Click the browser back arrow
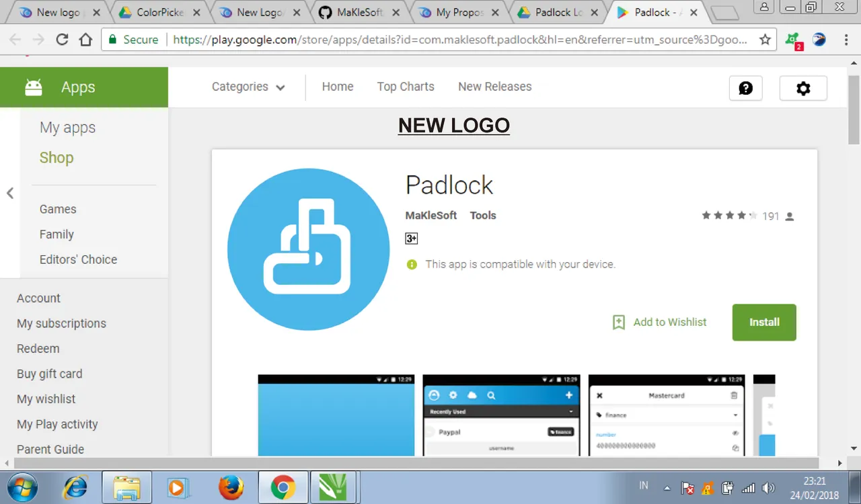Screen dimensions: 861x504 tap(15, 40)
